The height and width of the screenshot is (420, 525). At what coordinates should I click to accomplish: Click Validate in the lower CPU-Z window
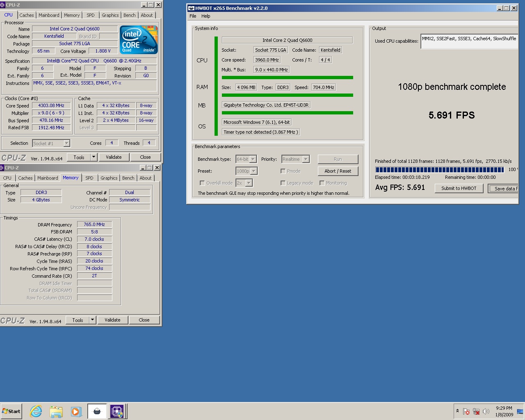click(x=112, y=320)
